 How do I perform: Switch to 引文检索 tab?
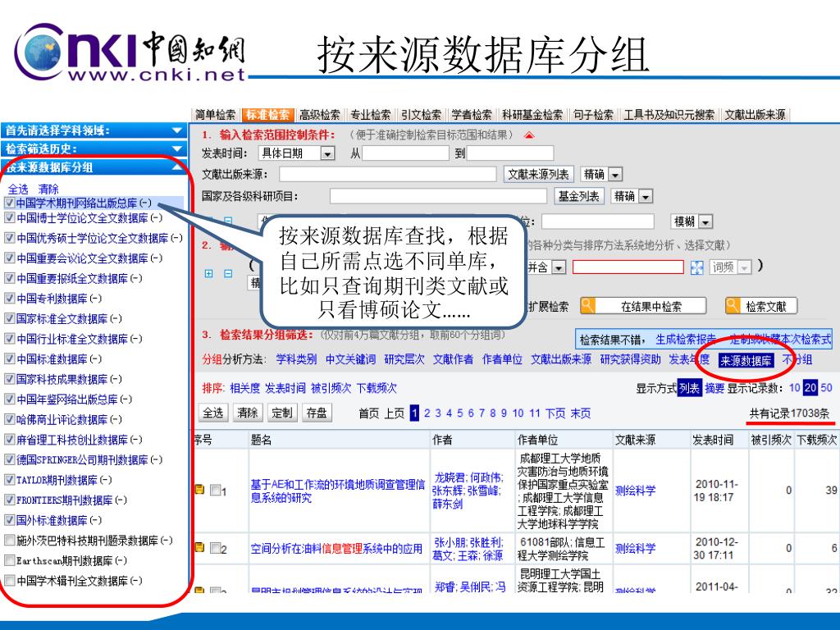421,115
